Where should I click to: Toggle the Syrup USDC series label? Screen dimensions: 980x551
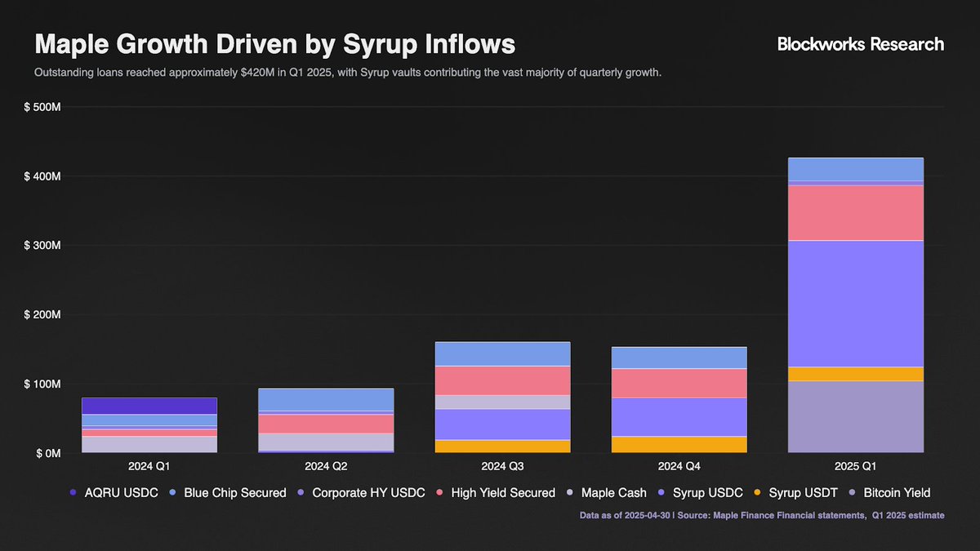(x=708, y=493)
